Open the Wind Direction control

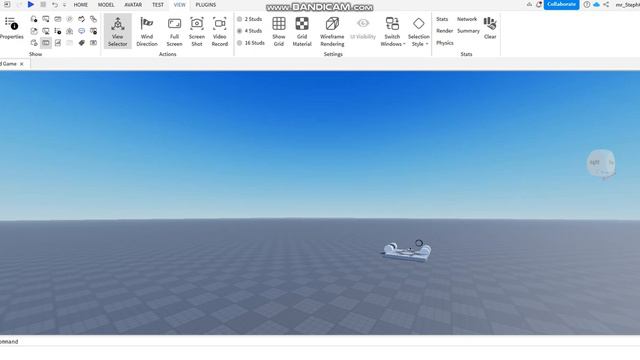tap(147, 31)
